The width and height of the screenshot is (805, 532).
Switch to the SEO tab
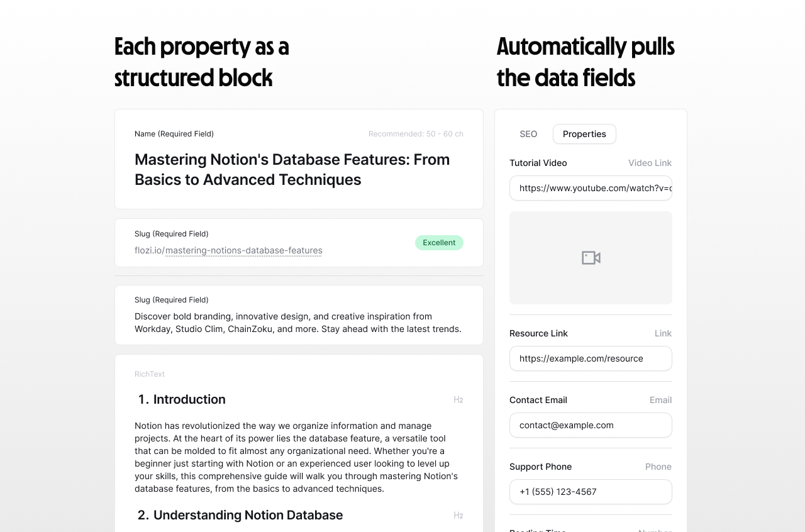[x=528, y=134]
